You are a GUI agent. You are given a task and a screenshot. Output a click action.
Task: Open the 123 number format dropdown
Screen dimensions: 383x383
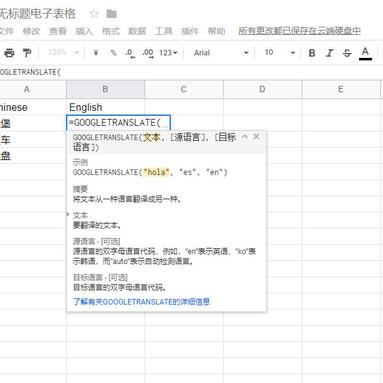(168, 53)
